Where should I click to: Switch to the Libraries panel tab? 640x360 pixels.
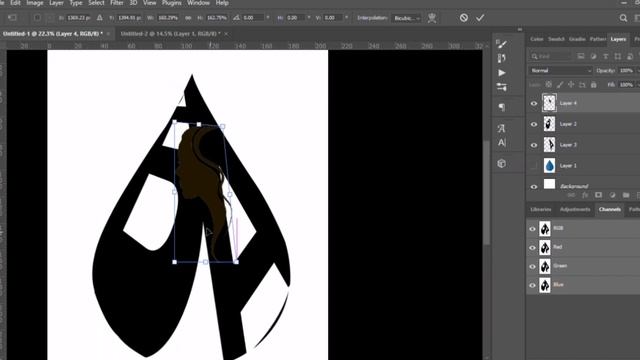540,209
